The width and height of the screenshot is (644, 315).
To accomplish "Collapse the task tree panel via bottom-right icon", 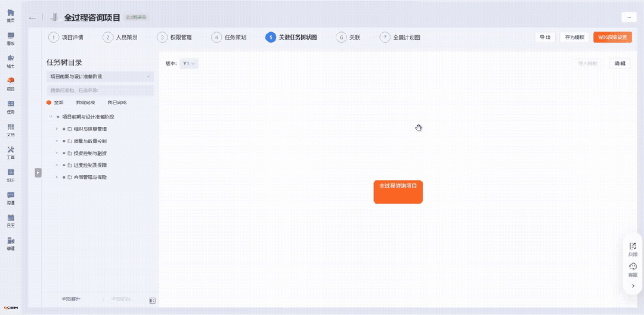I will (152, 301).
